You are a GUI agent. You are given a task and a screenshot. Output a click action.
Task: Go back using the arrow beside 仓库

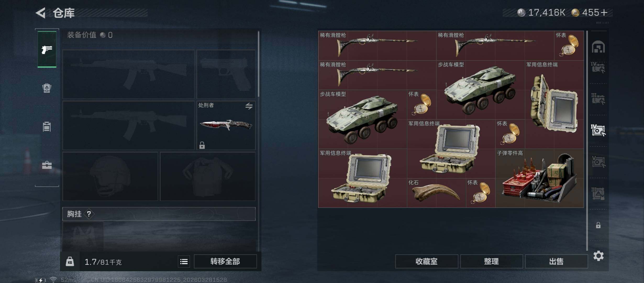pos(41,13)
